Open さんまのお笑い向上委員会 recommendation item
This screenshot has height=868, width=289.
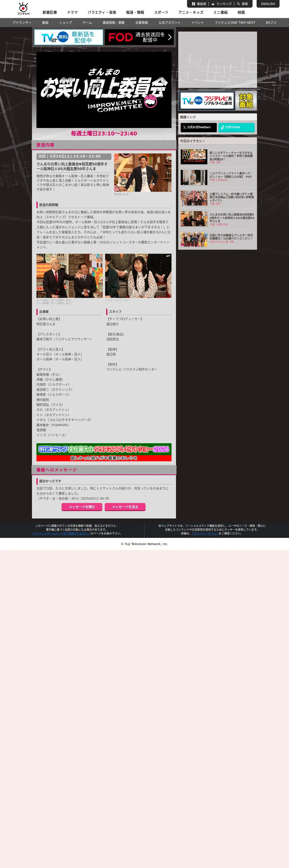click(x=218, y=219)
